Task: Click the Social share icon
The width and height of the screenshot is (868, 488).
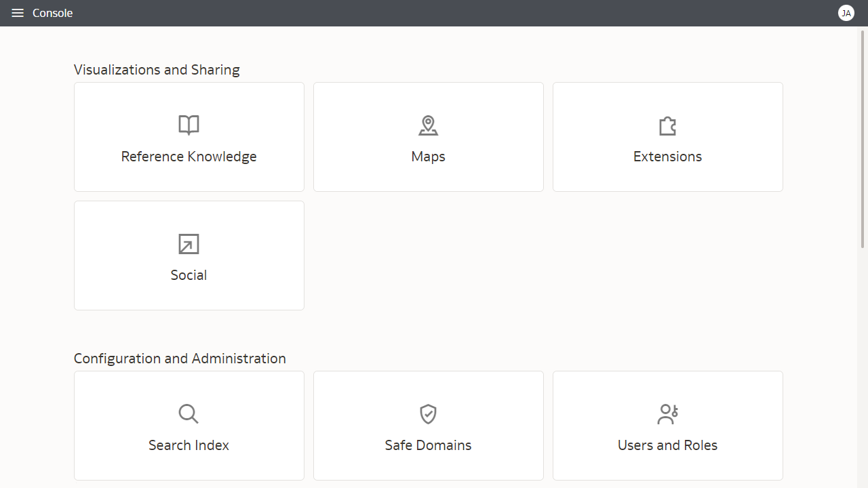Action: point(189,244)
